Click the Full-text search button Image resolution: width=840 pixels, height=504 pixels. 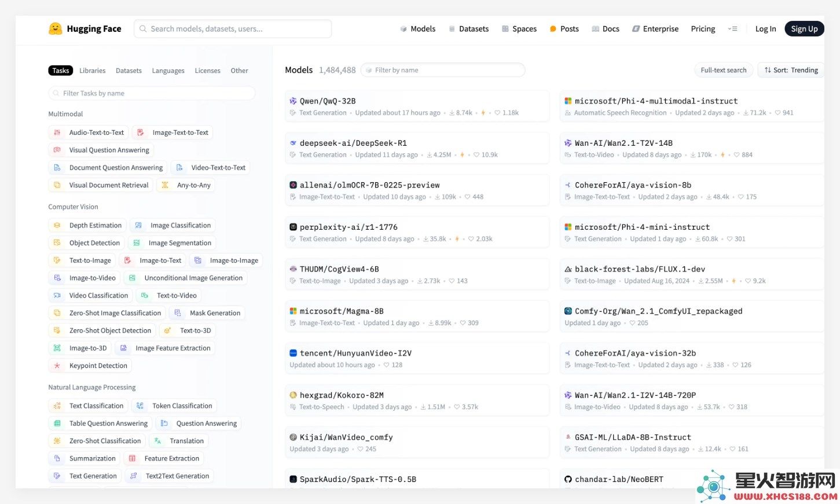click(723, 70)
